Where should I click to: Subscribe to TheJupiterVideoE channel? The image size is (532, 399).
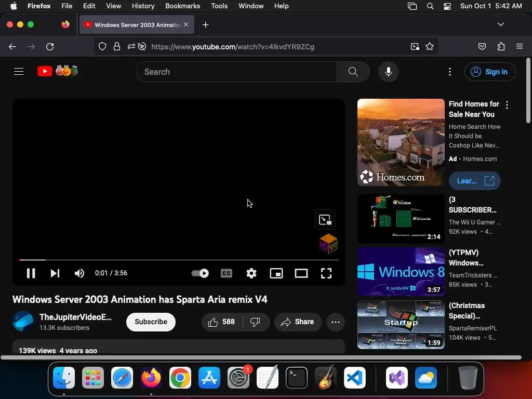[x=151, y=322]
